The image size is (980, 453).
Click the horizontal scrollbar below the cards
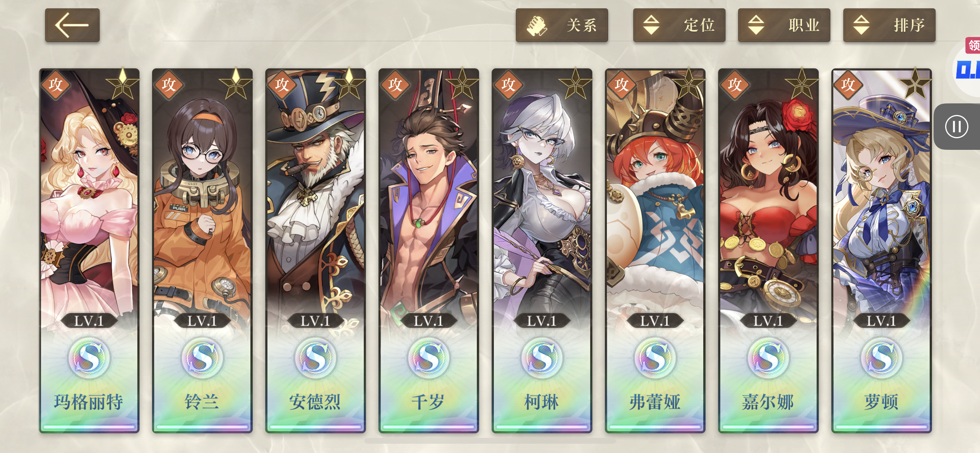490,441
